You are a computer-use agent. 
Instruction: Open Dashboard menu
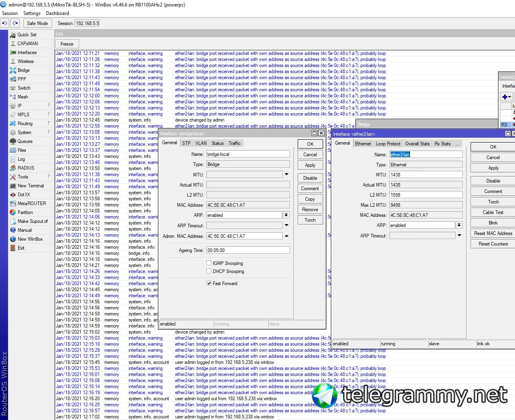point(57,13)
